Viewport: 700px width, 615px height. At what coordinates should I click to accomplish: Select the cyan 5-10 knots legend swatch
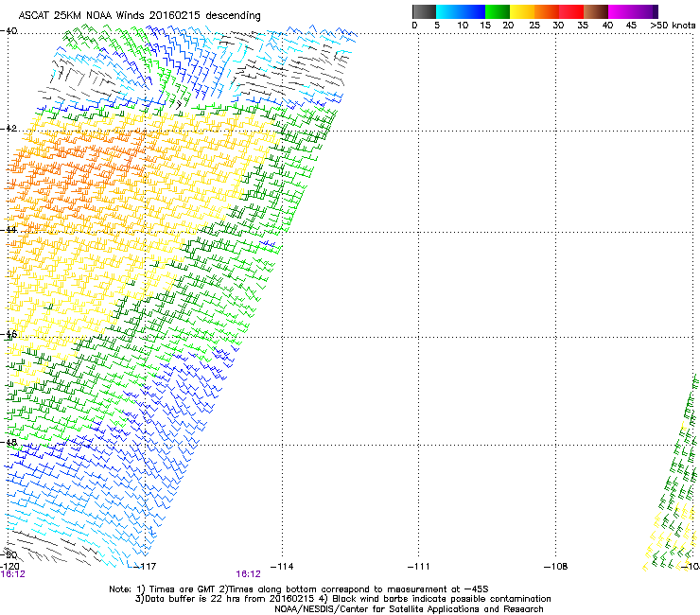448,11
